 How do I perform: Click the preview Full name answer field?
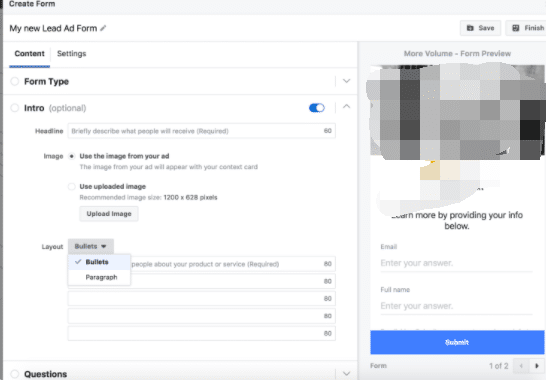456,306
